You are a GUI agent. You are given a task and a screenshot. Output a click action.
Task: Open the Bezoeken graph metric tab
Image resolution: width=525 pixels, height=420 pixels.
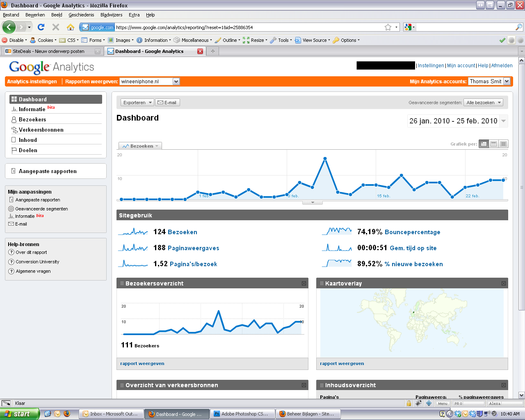pyautogui.click(x=140, y=146)
